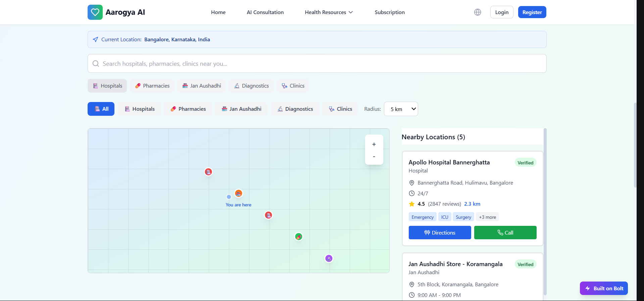
Task: Select the All filter tab
Action: [101, 109]
